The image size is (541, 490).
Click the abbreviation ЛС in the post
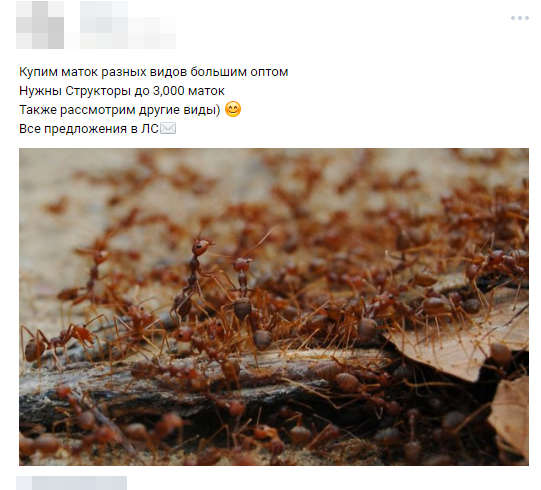[149, 129]
